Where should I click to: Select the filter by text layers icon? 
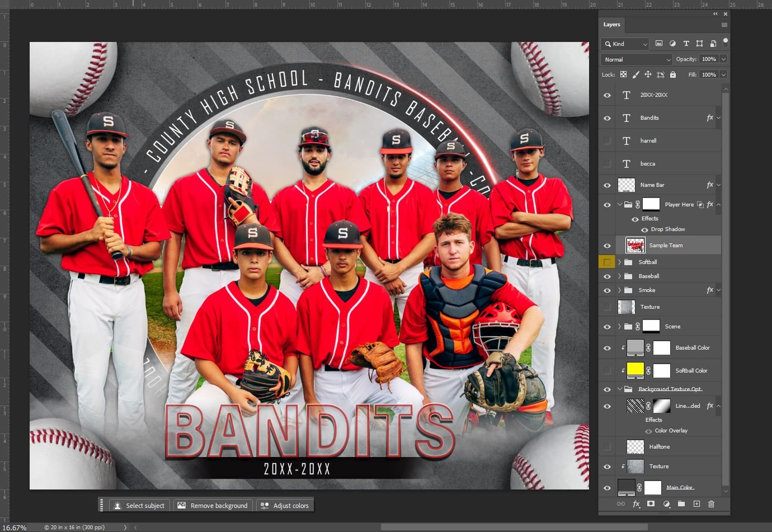(686, 44)
